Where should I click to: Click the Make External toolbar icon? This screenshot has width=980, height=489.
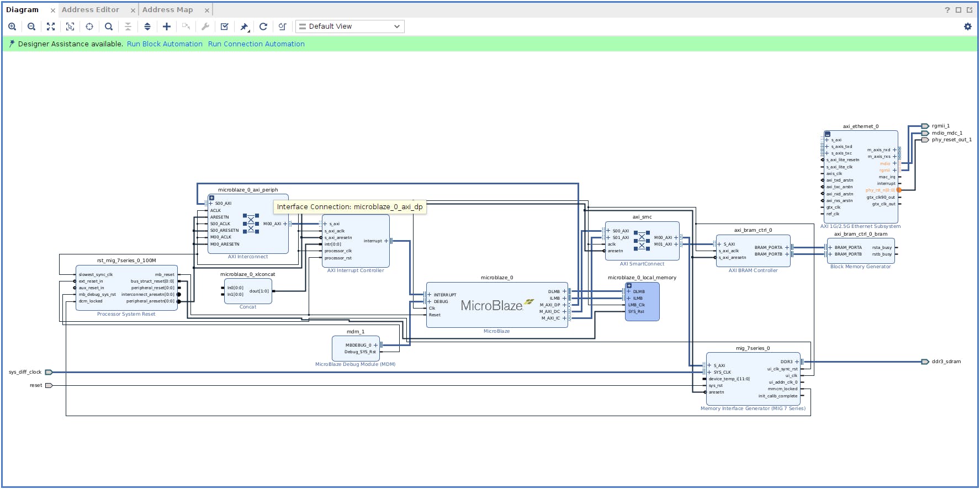(186, 26)
